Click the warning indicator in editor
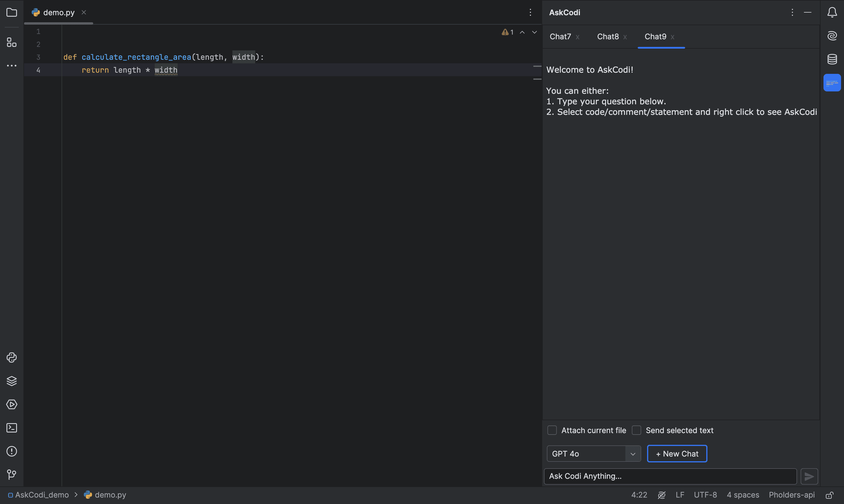844x504 pixels. (x=507, y=32)
